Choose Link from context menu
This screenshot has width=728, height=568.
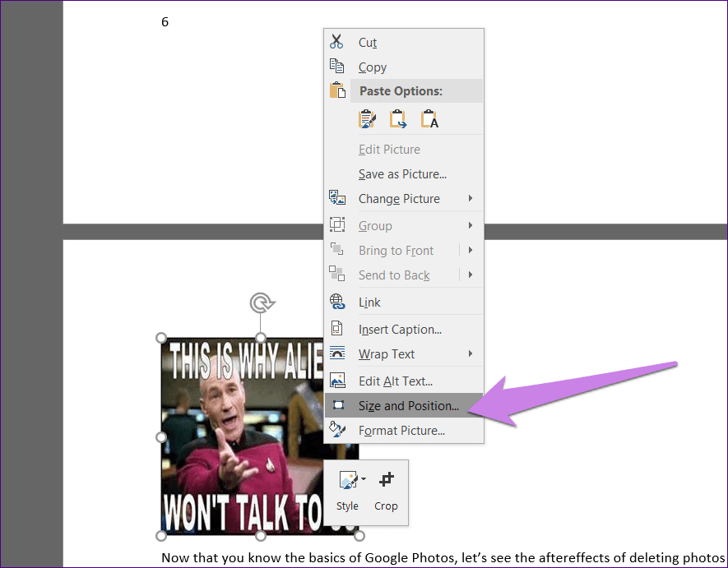[404, 302]
